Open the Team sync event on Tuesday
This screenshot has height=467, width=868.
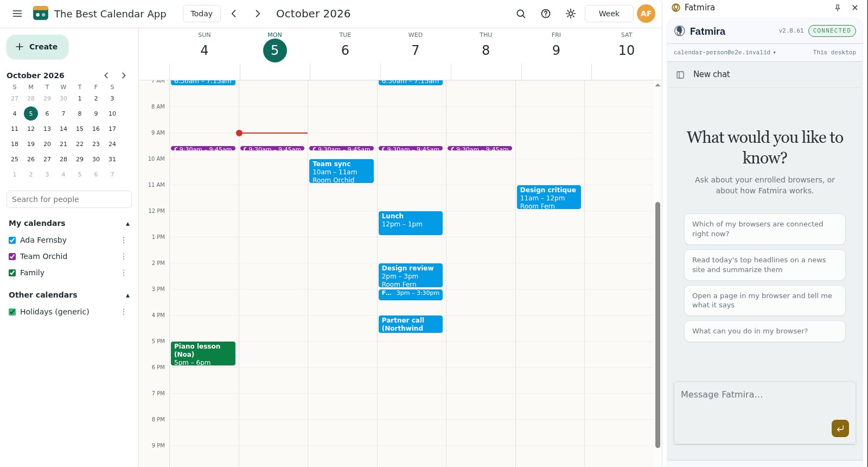[x=341, y=171]
